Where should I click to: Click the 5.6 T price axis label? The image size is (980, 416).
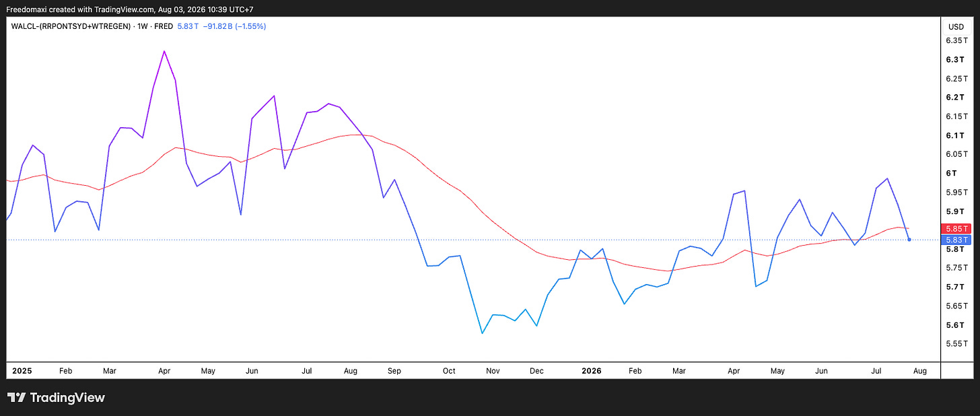(x=956, y=325)
